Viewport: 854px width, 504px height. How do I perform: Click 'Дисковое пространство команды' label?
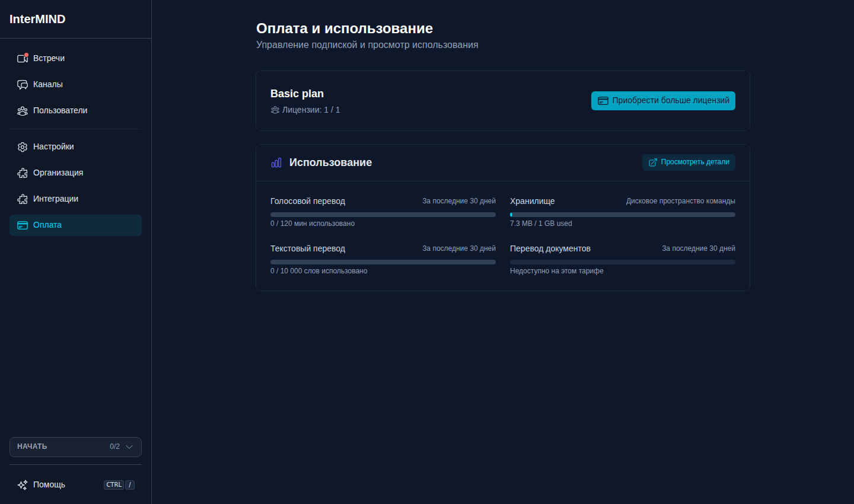tap(681, 201)
